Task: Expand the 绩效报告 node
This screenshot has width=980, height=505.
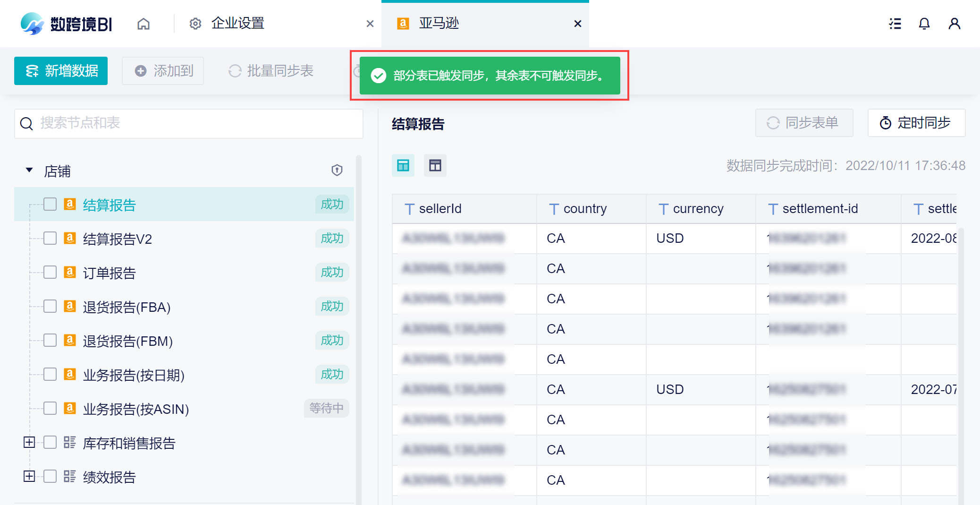Action: coord(29,476)
